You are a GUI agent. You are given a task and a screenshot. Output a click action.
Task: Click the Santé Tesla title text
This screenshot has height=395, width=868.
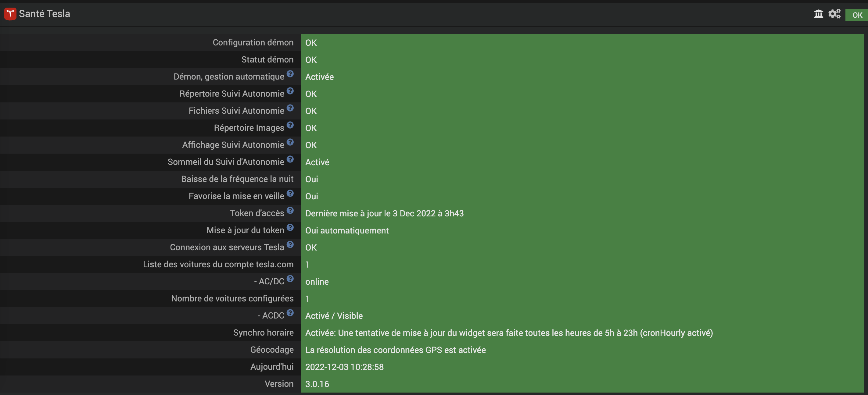(45, 14)
